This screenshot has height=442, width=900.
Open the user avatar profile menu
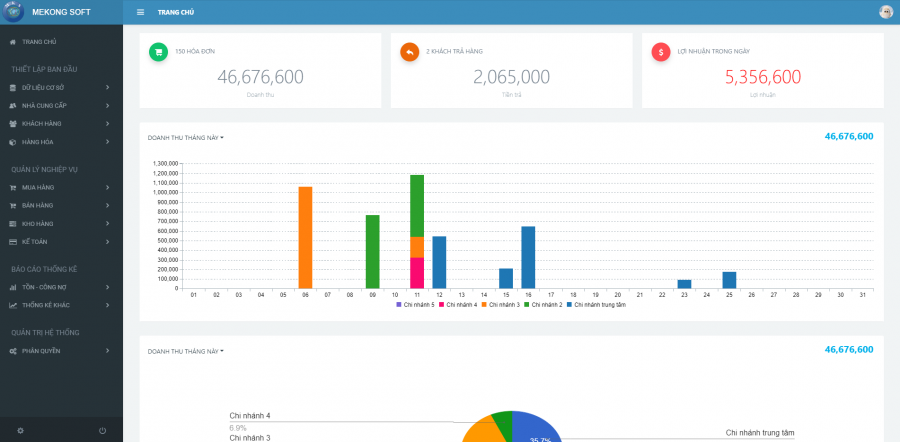tap(885, 12)
